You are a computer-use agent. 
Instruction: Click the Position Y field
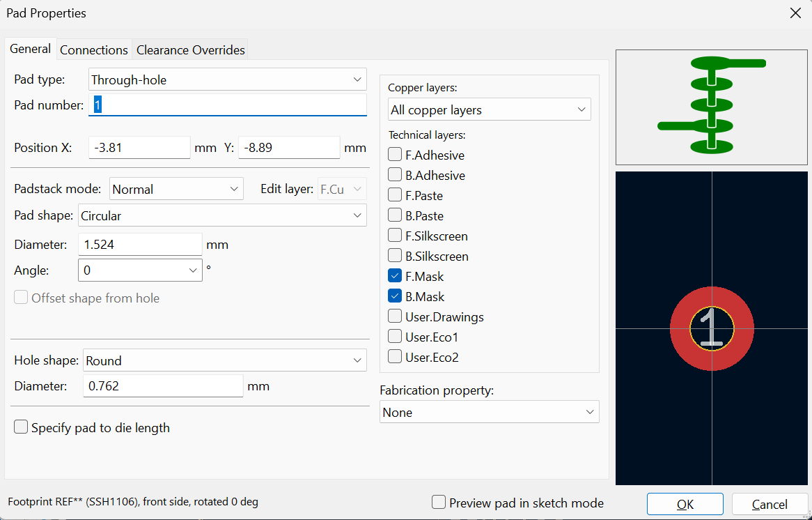[x=289, y=148]
